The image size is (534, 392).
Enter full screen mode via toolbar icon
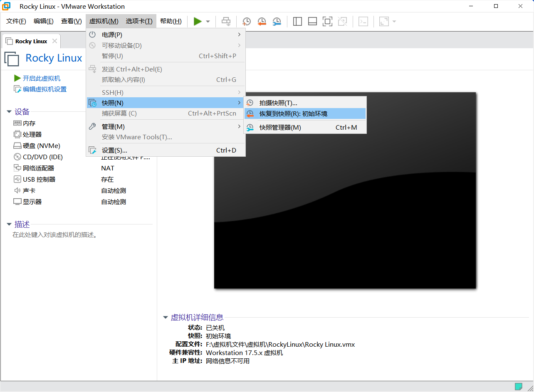pos(327,22)
